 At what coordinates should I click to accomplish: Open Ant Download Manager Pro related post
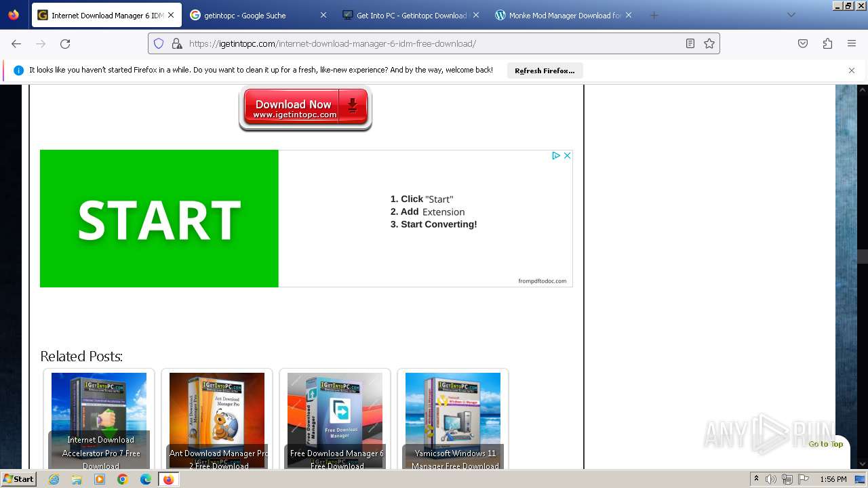coord(217,420)
